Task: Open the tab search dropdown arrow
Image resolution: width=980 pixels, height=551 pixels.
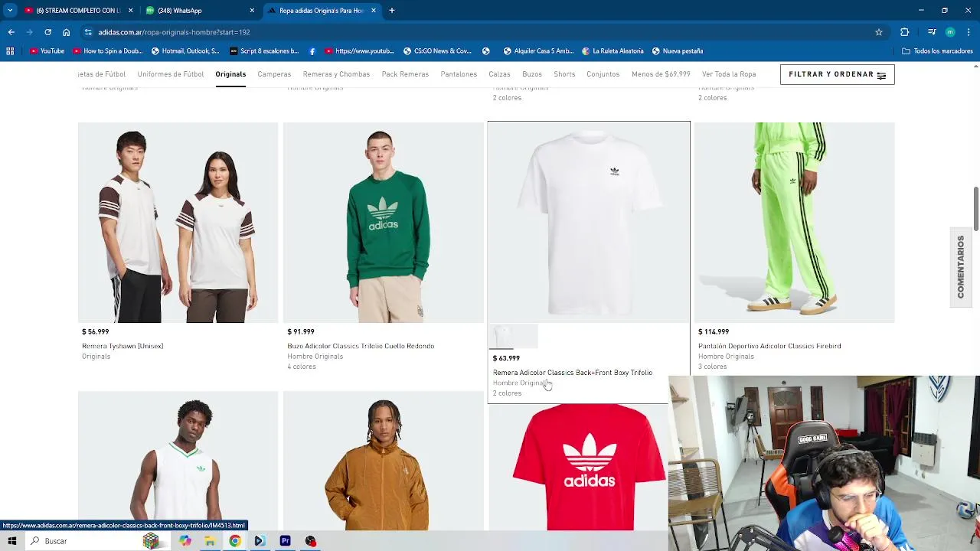Action: click(x=10, y=11)
